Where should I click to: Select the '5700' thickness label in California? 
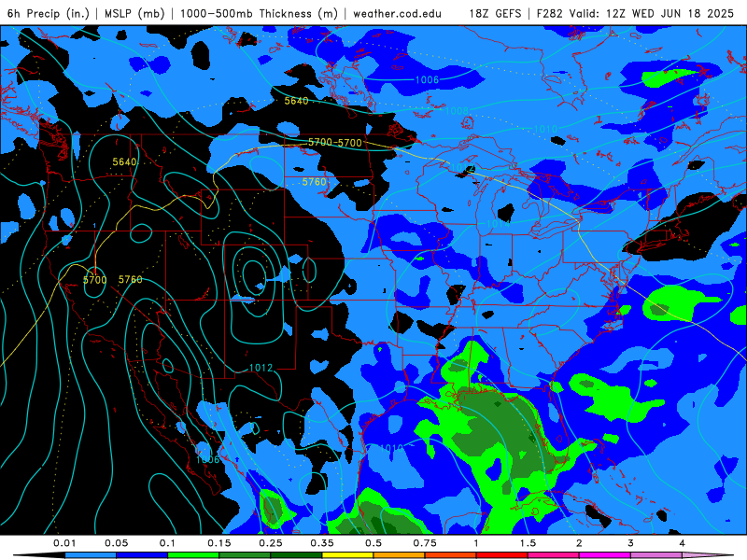(95, 280)
